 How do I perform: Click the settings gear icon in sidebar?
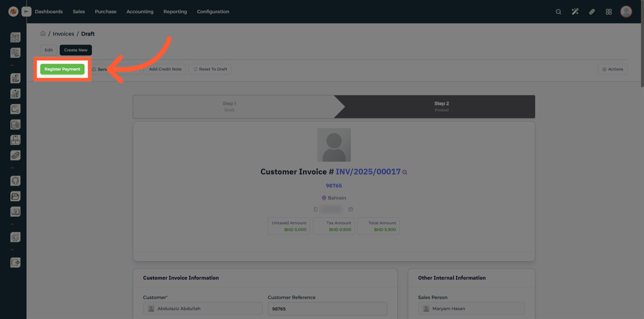tap(15, 237)
